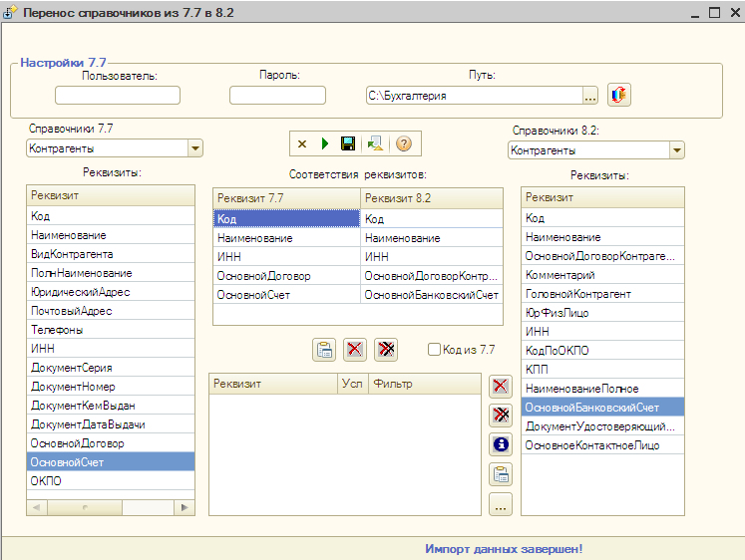Select highlighted 'Код' cell in mapping table
The image size is (745, 560).
pyautogui.click(x=286, y=219)
